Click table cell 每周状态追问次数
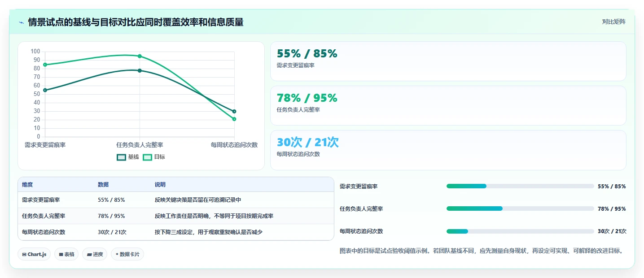The image size is (644, 278). 44,232
